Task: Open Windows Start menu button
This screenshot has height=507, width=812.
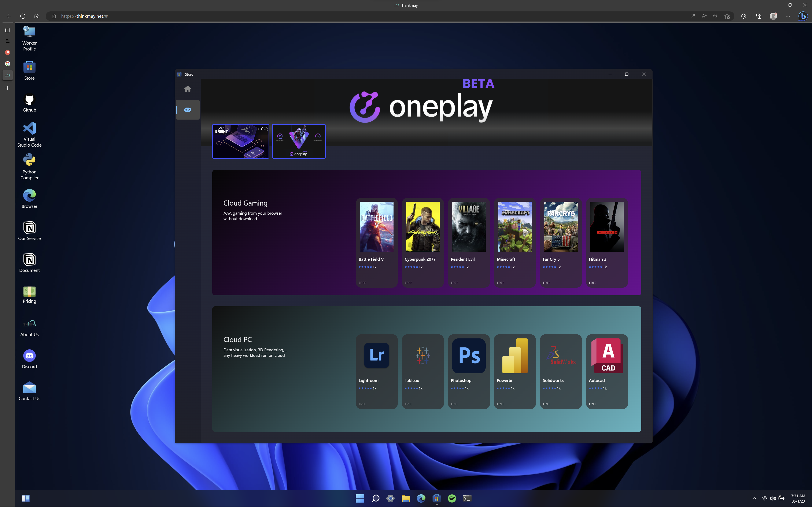Action: [360, 498]
